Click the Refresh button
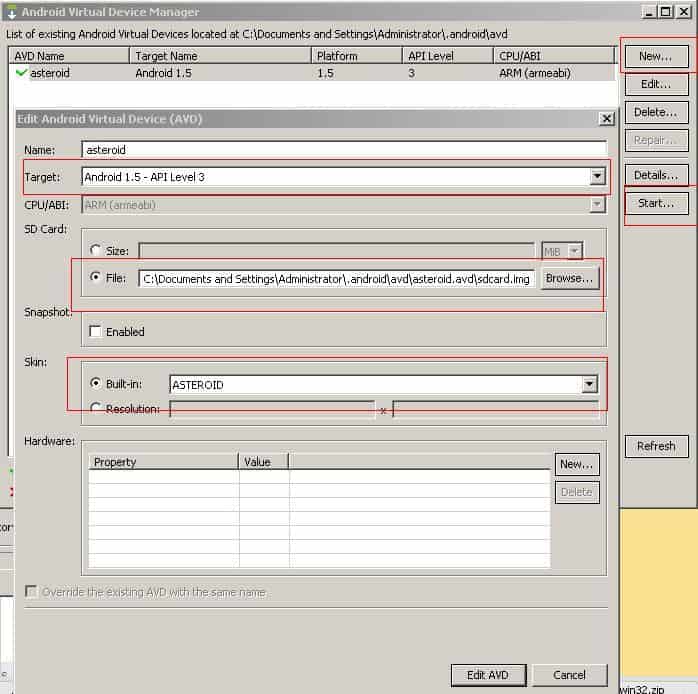 tap(656, 446)
